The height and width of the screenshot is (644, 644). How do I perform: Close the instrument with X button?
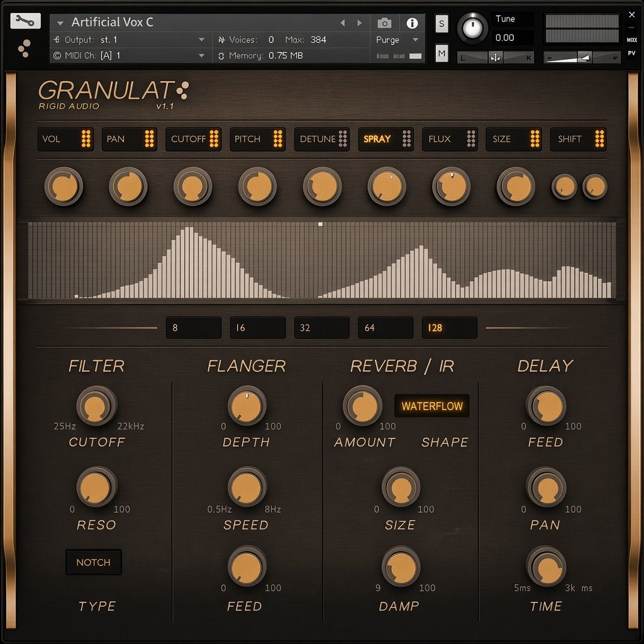[631, 15]
